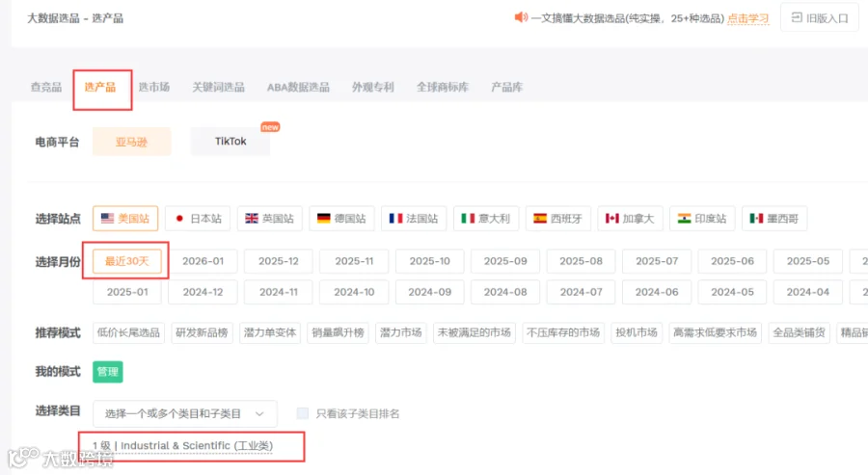868x475 pixels.
Task: Pick the Canada flag 加拿大 site
Action: tap(630, 219)
